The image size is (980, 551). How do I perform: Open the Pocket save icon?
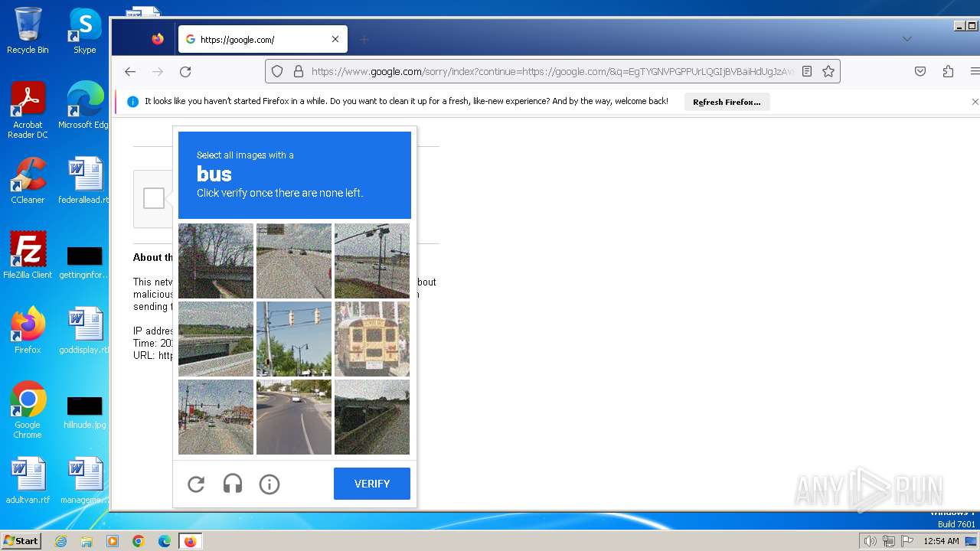click(920, 71)
